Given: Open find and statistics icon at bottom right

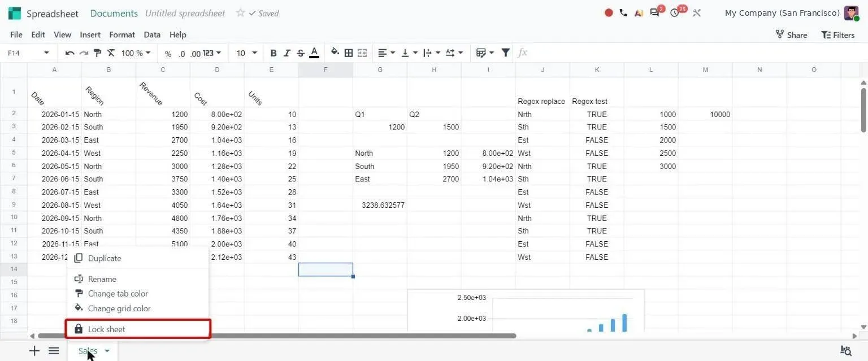Looking at the screenshot, I should (846, 351).
